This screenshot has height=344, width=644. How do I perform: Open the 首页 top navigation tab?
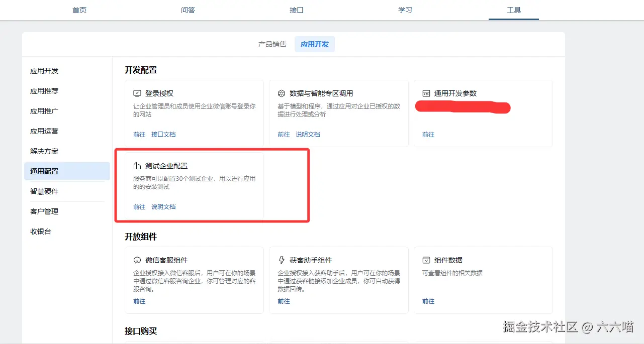click(x=79, y=10)
